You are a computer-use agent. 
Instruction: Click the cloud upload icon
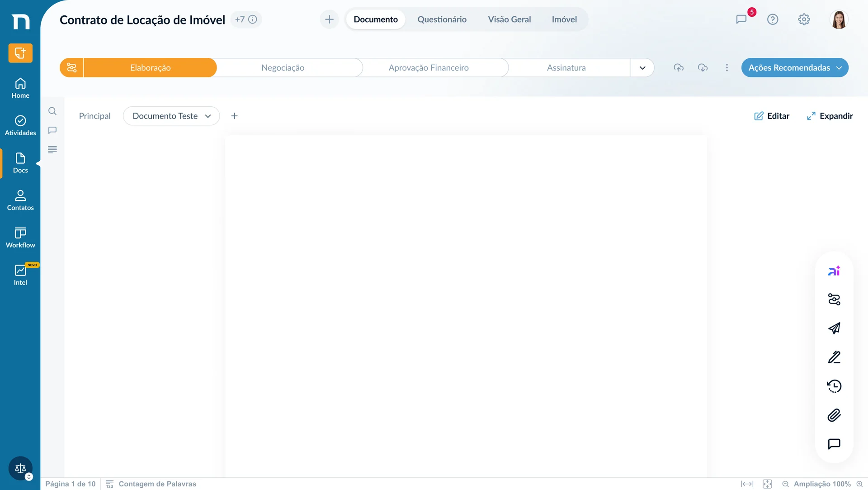[679, 67]
